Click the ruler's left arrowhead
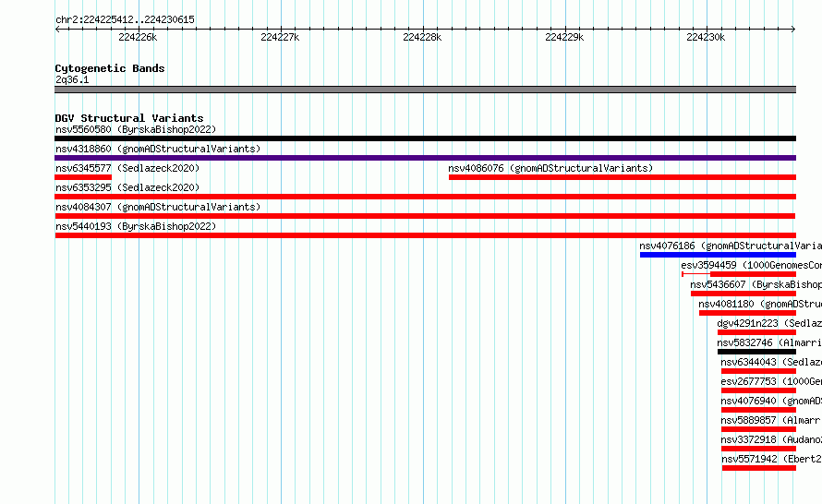Viewport: 822px width, 504px height. 57,29
